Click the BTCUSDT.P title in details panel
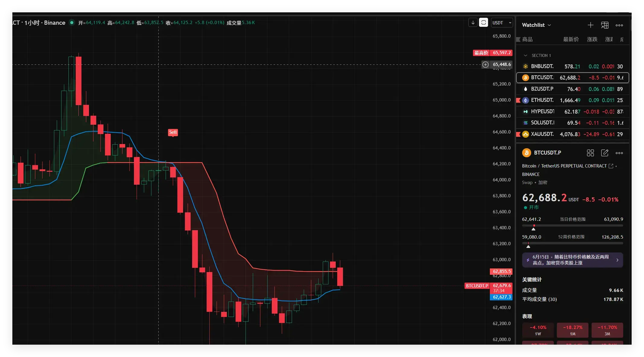The width and height of the screenshot is (644, 357). pos(547,153)
